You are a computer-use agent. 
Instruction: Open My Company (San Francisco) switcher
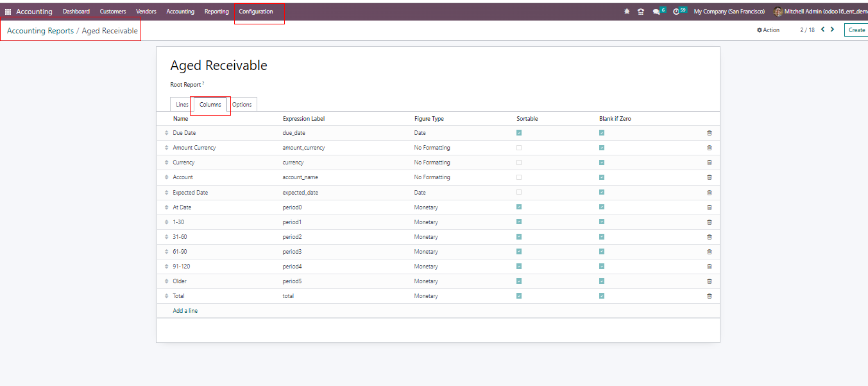tap(729, 12)
